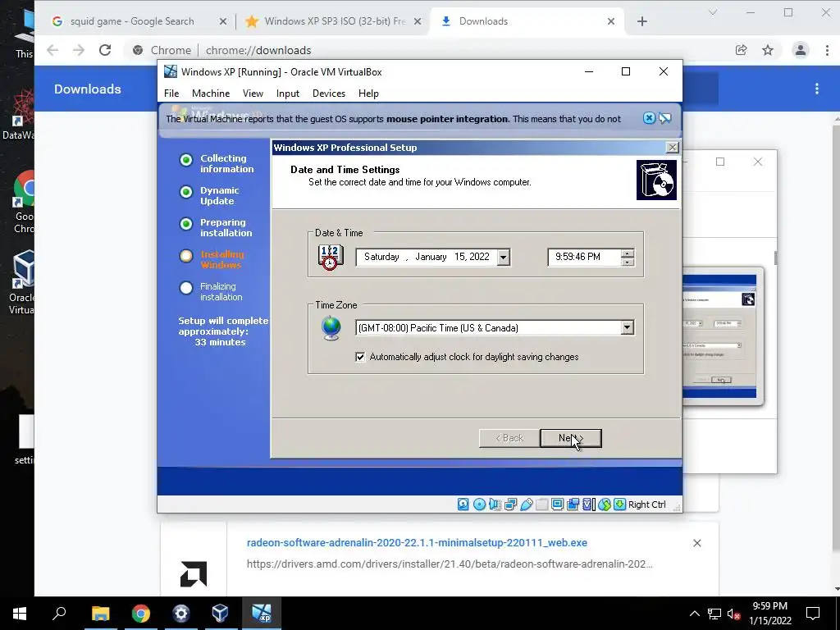Viewport: 840px width, 630px height.
Task: Open VirtualBox Manager taskbar icon
Action: coord(220,614)
